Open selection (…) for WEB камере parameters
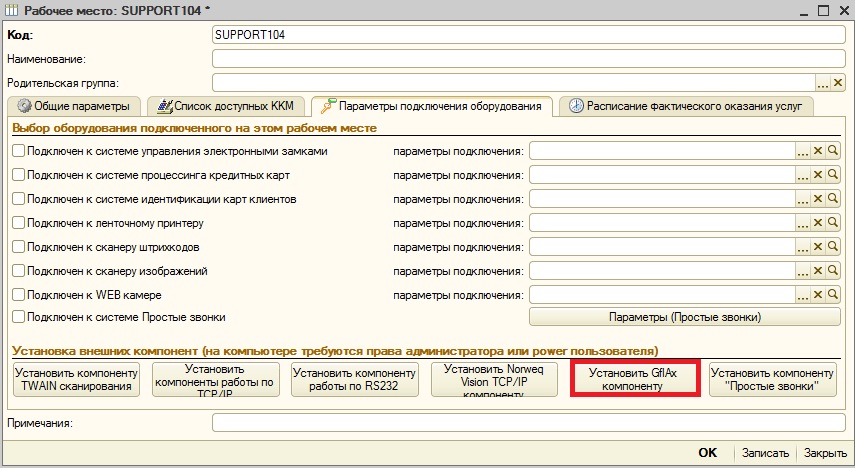This screenshot has height=468, width=855. pos(803,295)
